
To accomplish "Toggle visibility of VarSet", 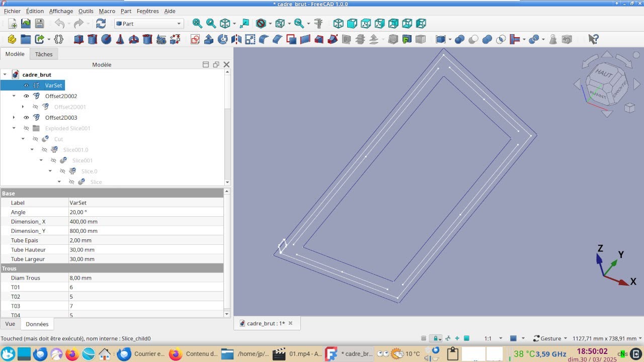I will coord(27,85).
